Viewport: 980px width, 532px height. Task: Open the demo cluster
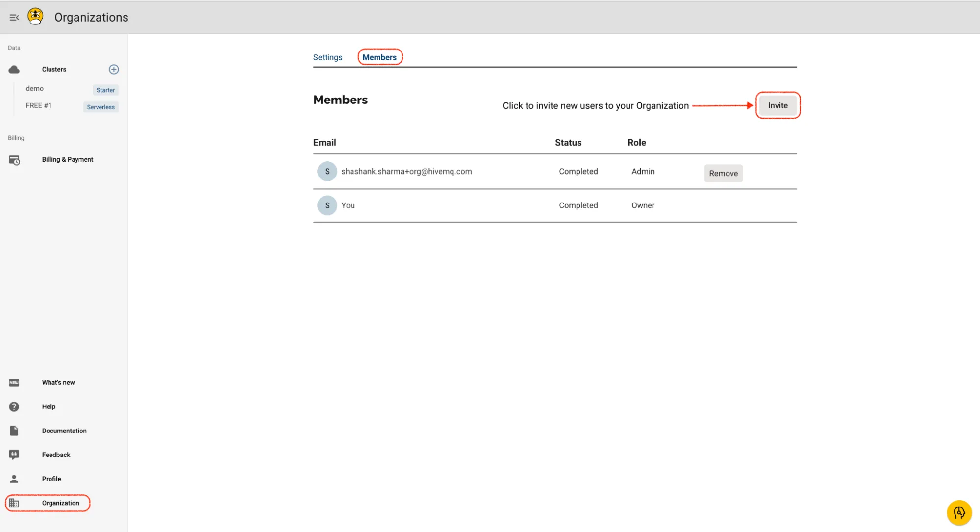[35, 88]
